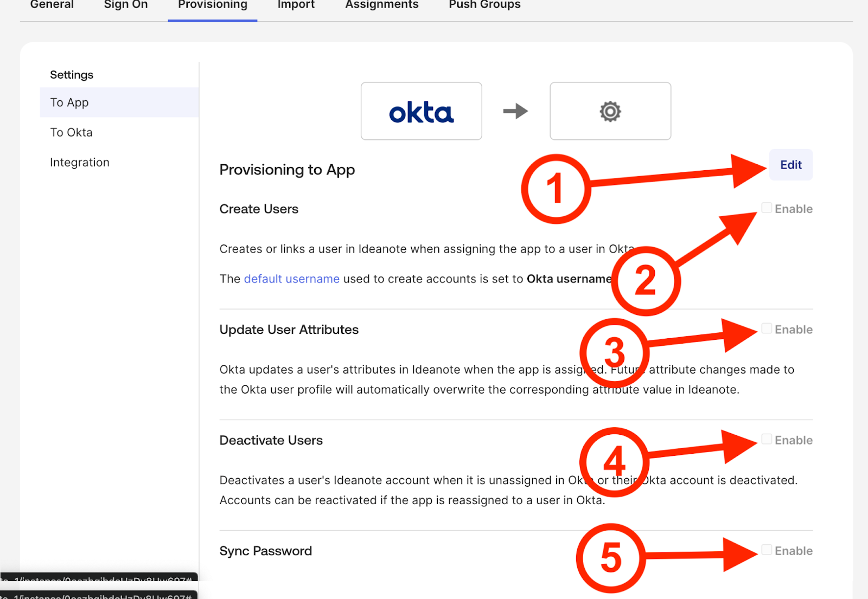Click the Okta logo box
This screenshot has width=868, height=599.
[422, 111]
